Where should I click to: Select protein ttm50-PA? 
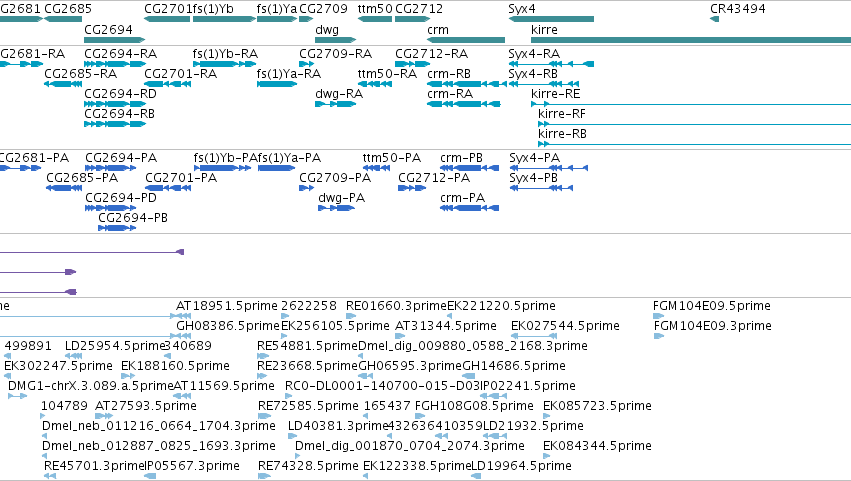click(x=392, y=158)
